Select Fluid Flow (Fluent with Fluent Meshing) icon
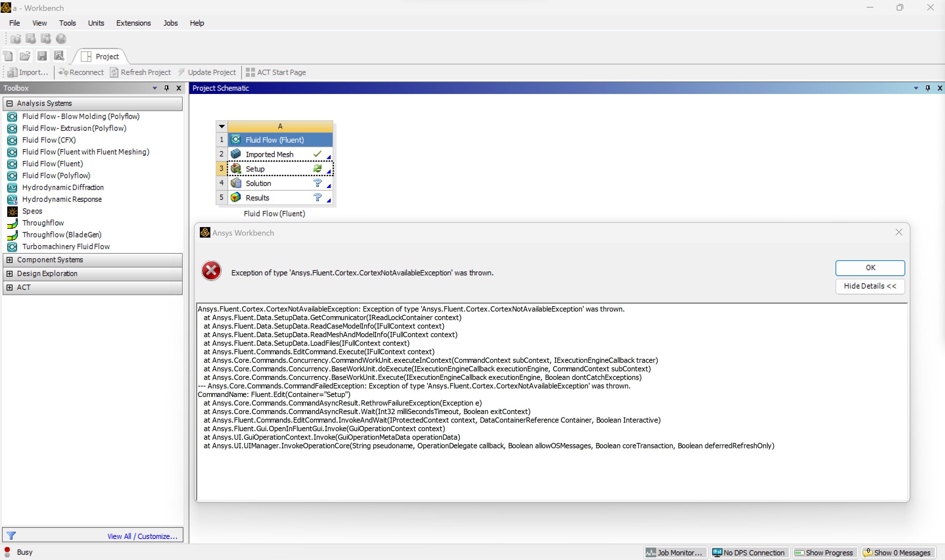 coord(12,152)
